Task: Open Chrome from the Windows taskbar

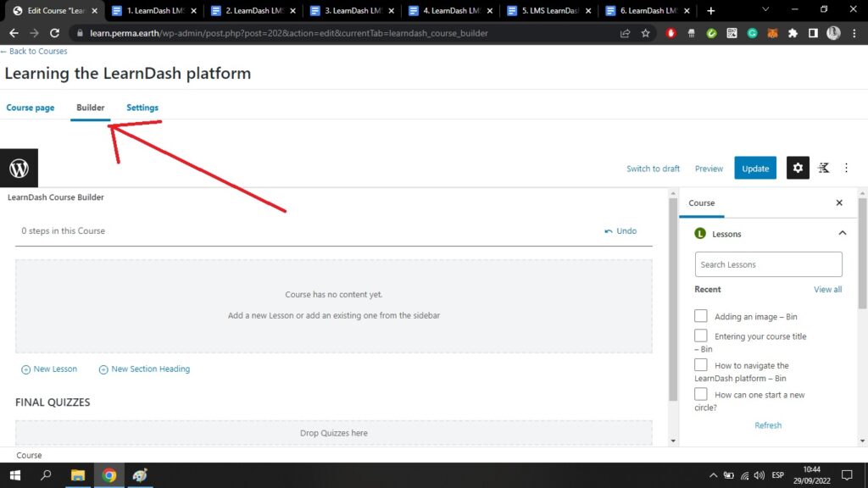Action: click(109, 475)
